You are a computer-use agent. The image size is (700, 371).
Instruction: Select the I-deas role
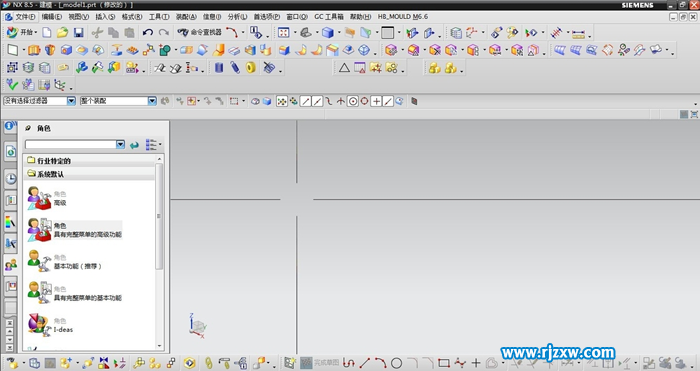pos(50,325)
